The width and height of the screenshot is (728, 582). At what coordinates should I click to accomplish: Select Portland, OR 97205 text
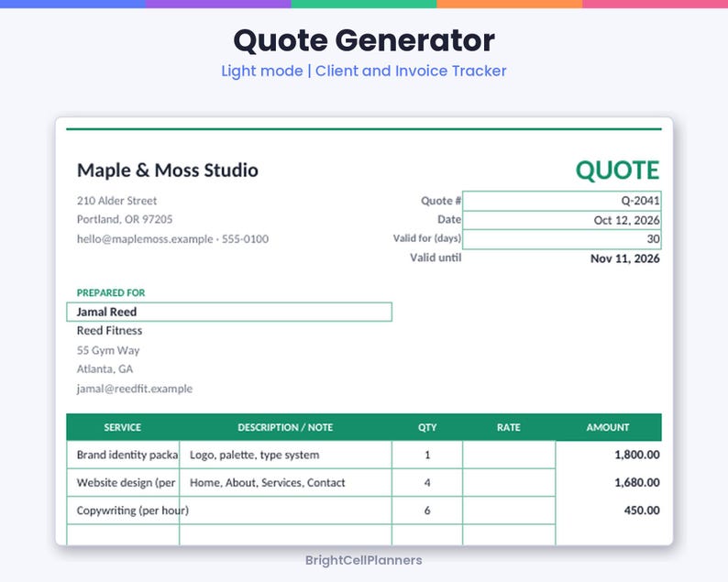coord(125,219)
